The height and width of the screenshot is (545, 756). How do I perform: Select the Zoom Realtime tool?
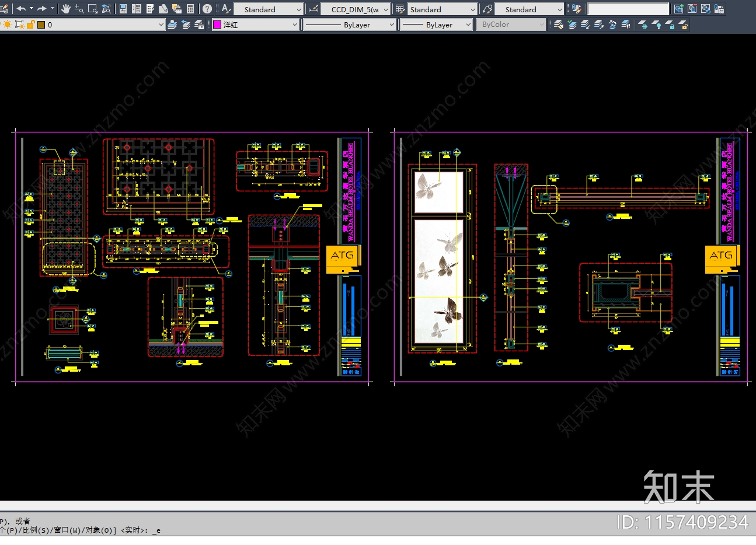(79, 9)
